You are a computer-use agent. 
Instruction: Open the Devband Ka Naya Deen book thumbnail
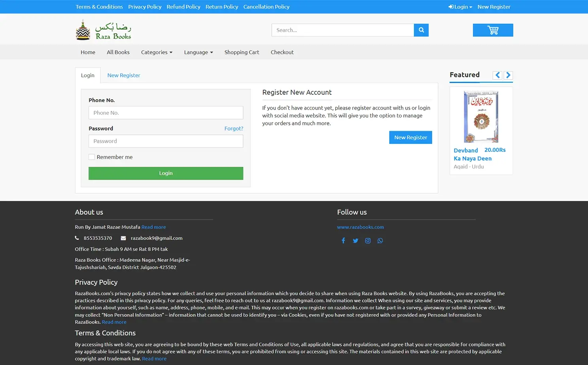(481, 116)
